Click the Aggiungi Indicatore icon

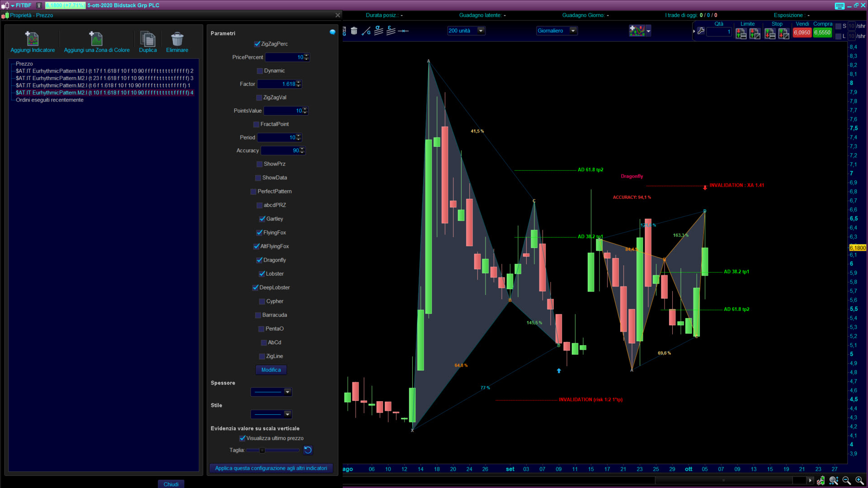click(32, 39)
